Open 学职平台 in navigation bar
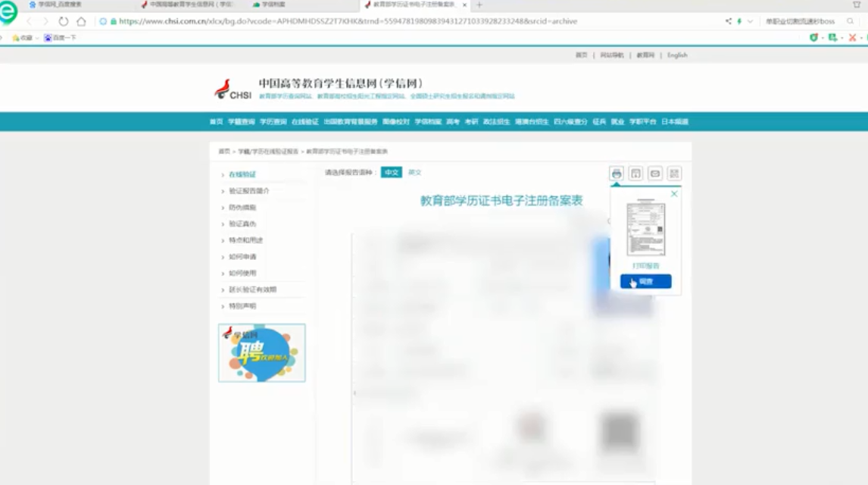868x485 pixels. 643,122
